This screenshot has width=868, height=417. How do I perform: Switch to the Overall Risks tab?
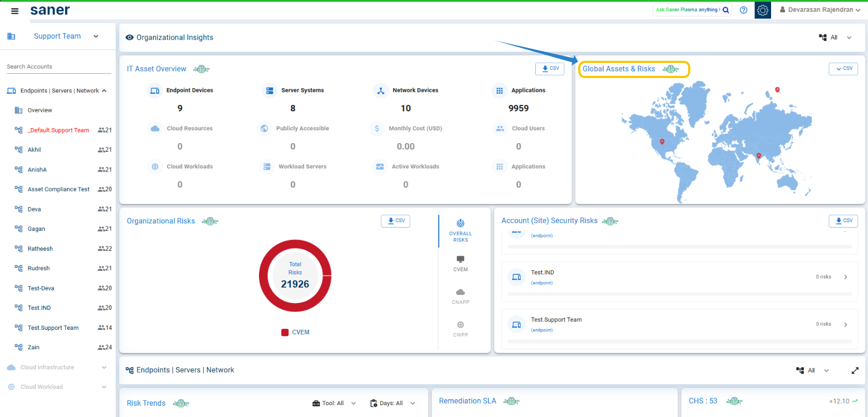(460, 230)
